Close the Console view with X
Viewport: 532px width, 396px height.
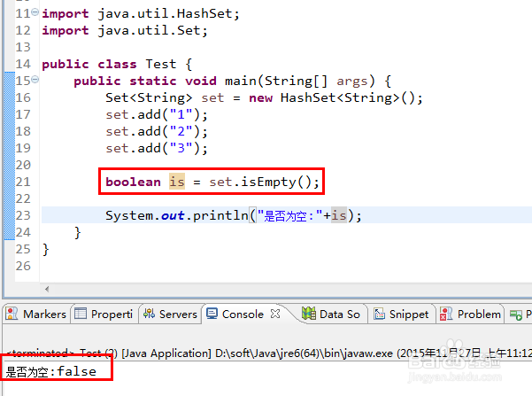pos(275,314)
